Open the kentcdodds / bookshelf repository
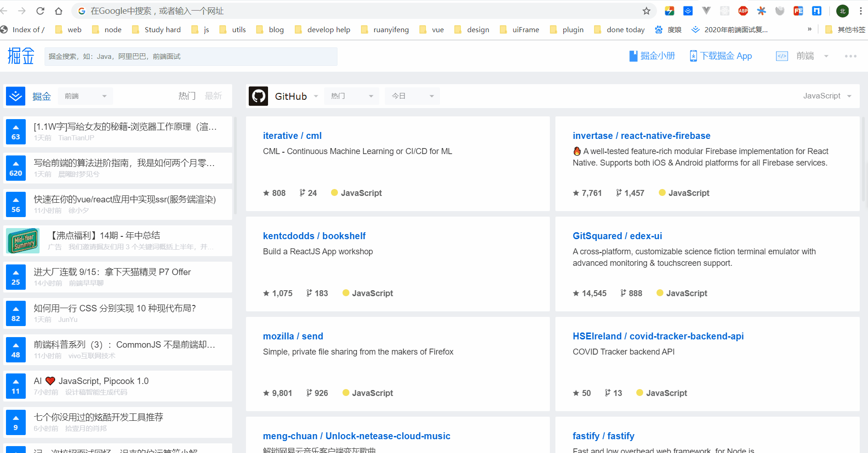Screen dimensions: 868x453 point(314,236)
